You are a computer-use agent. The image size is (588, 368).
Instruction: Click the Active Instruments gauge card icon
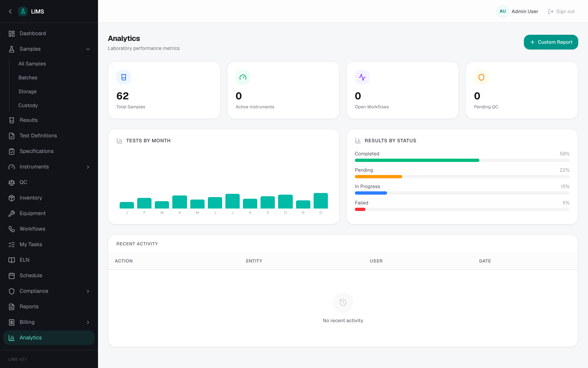(243, 77)
